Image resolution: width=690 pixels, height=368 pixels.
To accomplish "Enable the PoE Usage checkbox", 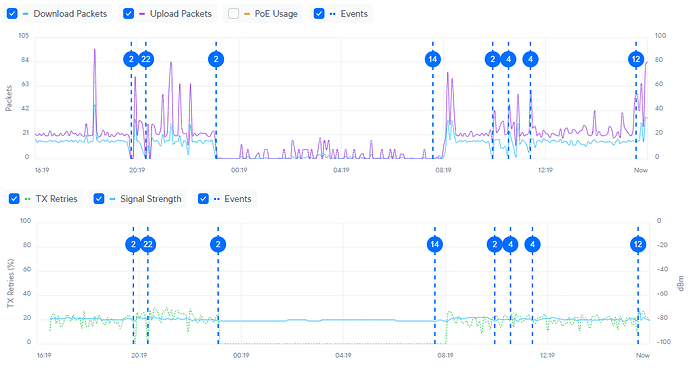I will (234, 14).
